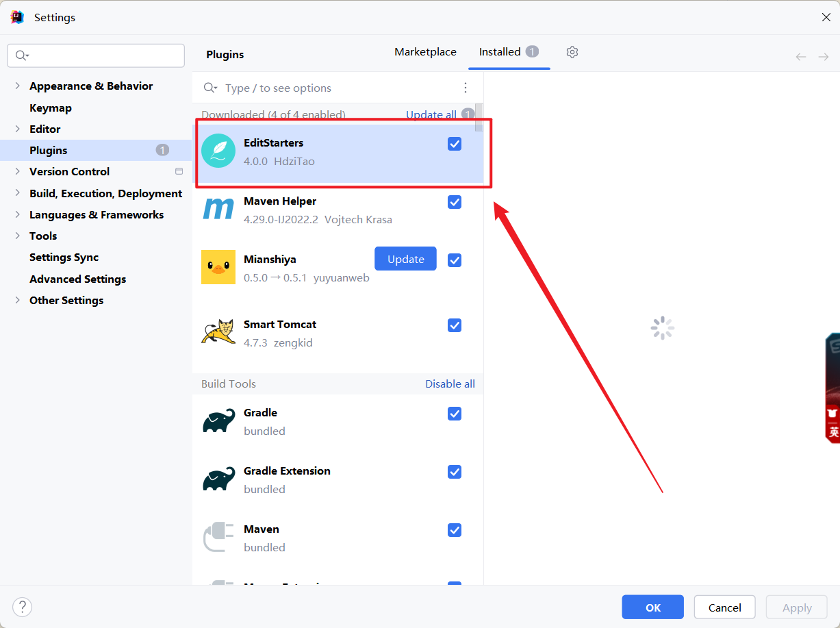Click the help question mark icon
840x628 pixels.
[23, 607]
